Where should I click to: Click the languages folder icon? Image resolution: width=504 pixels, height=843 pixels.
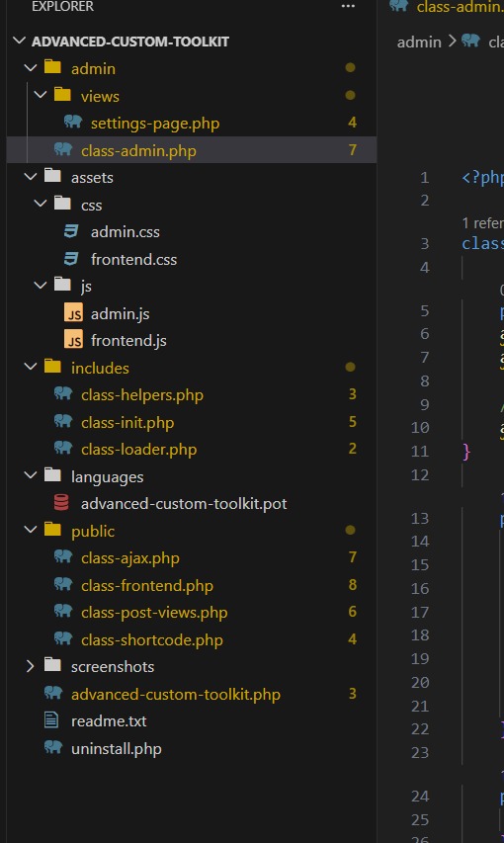[x=52, y=474]
